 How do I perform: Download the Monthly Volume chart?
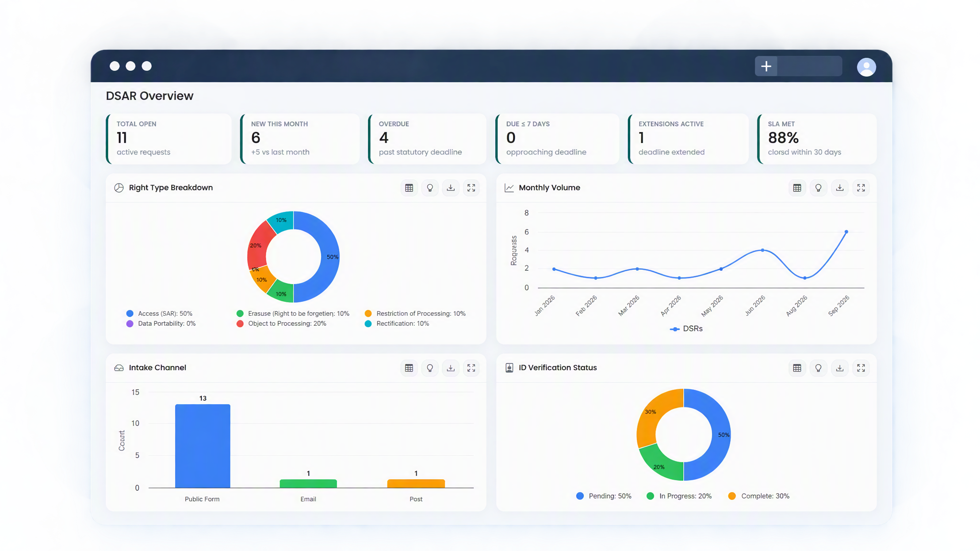coord(840,188)
